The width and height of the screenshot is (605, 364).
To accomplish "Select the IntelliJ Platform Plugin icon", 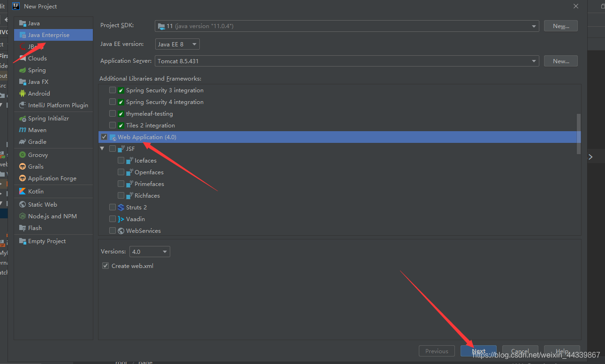I will click(x=23, y=105).
